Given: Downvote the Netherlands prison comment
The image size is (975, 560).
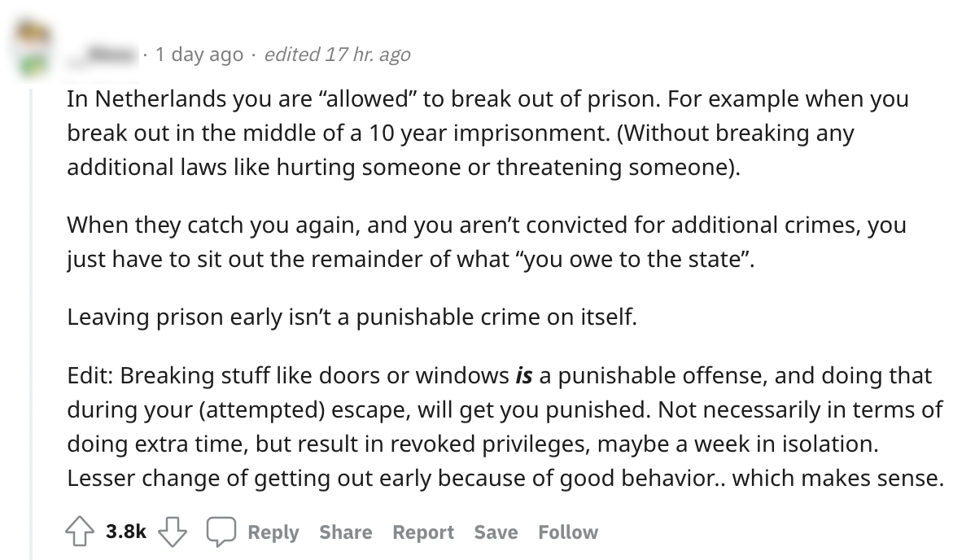Looking at the screenshot, I should pos(172,532).
